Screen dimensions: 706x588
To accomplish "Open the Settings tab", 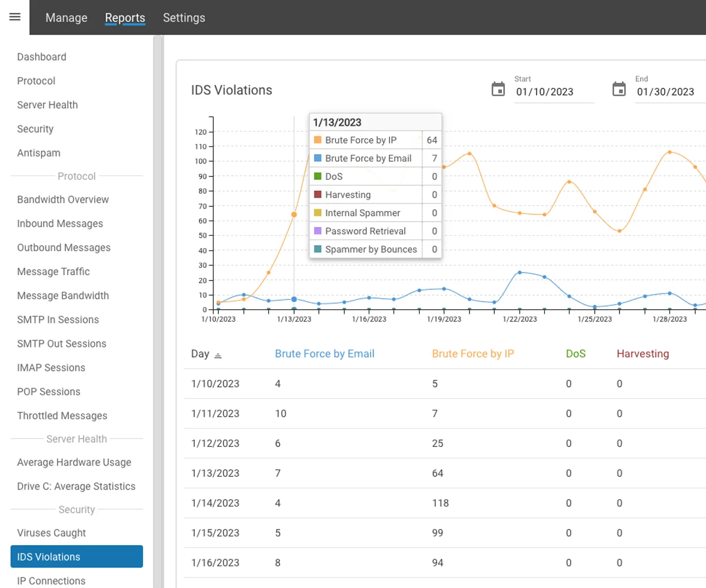I will (x=184, y=18).
